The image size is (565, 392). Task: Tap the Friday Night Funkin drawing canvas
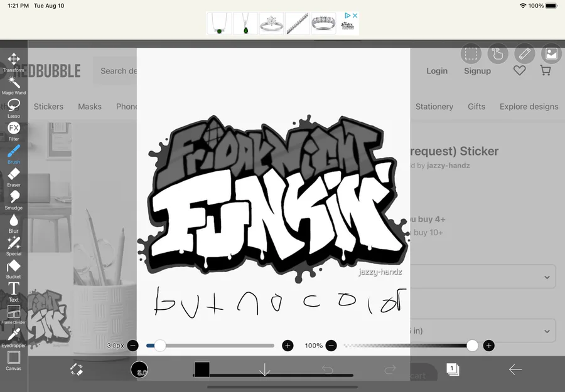tap(273, 201)
